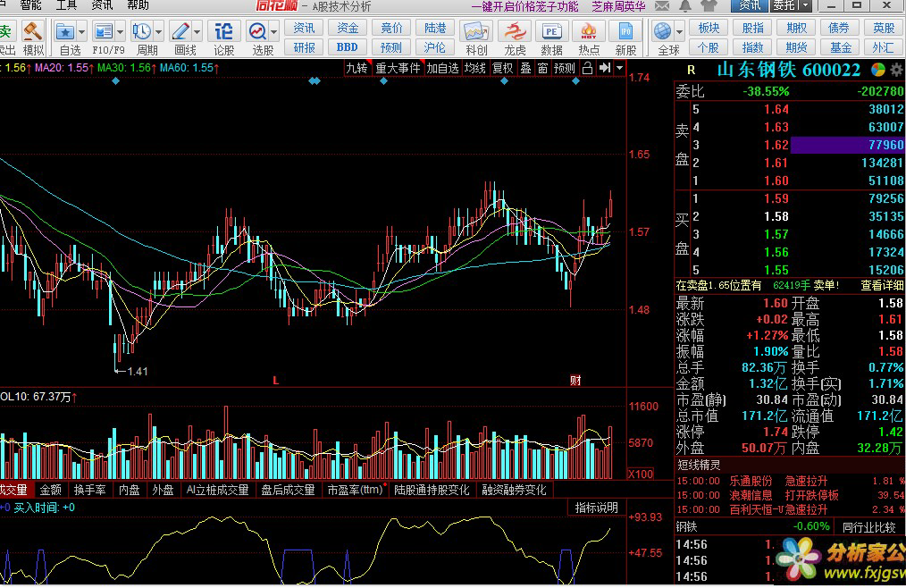This screenshot has width=906, height=588.
Task: Click the 沪伦 toolbar button
Action: coord(434,47)
